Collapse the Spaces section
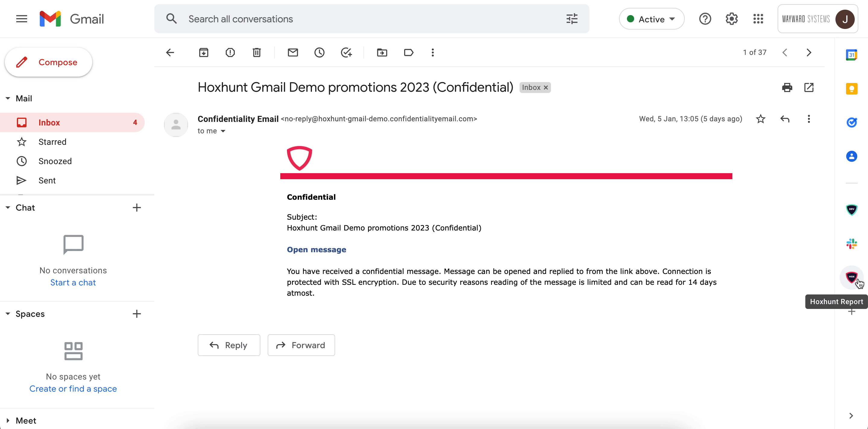The width and height of the screenshot is (868, 429). click(x=8, y=314)
